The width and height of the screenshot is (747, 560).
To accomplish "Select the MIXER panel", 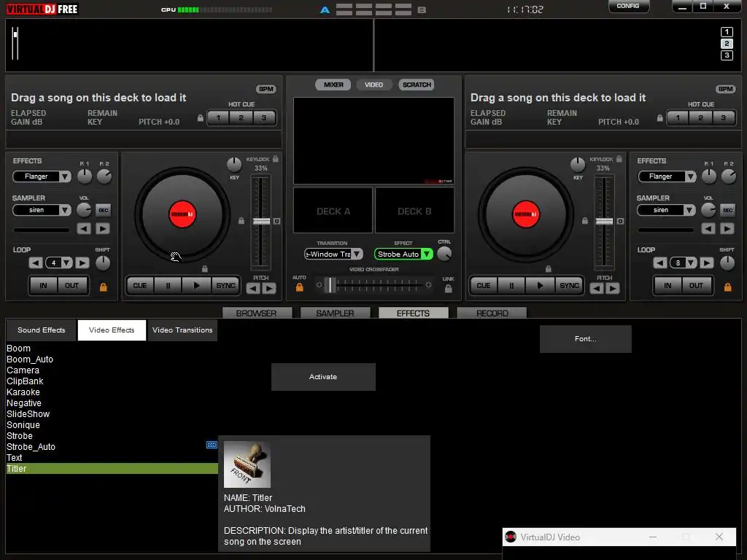I will tap(333, 85).
